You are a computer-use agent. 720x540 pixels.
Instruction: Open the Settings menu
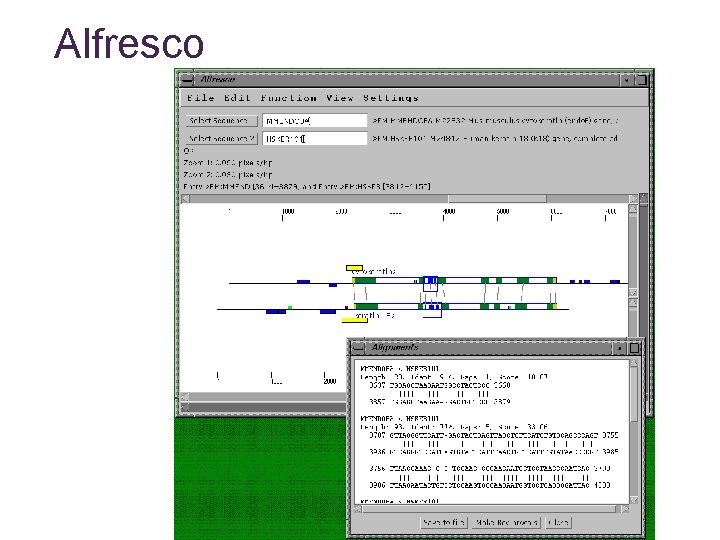(x=391, y=98)
